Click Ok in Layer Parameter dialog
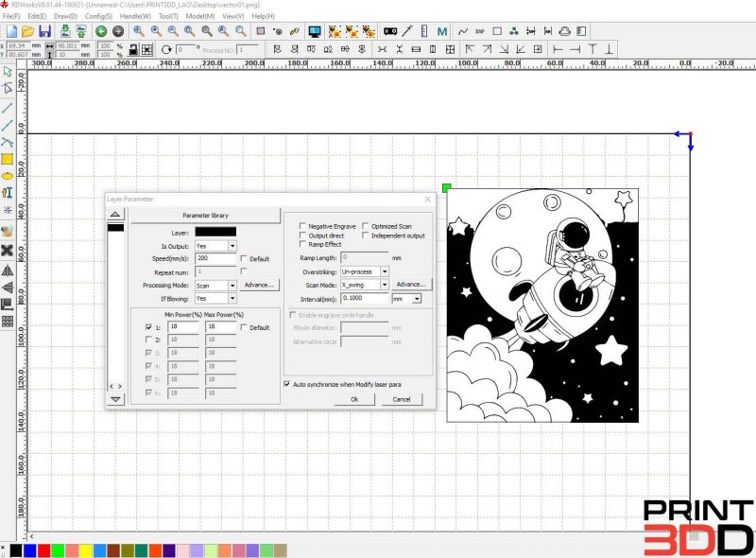 [354, 399]
